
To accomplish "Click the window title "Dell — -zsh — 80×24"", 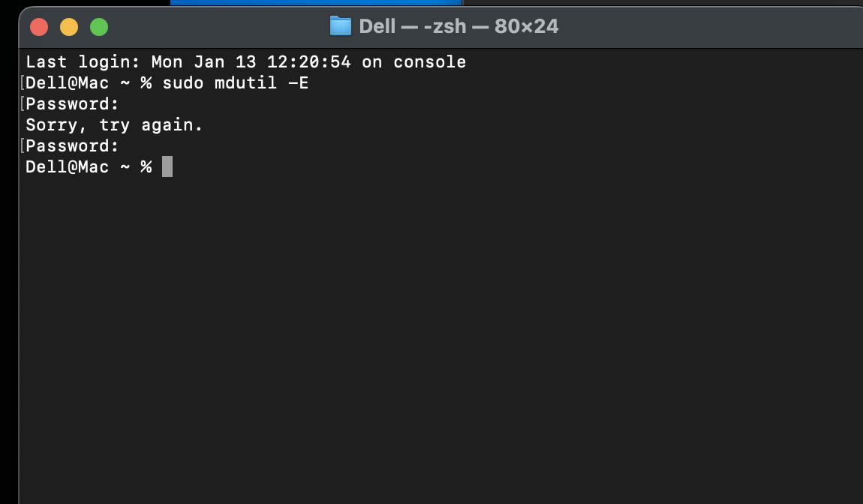I will click(x=459, y=27).
